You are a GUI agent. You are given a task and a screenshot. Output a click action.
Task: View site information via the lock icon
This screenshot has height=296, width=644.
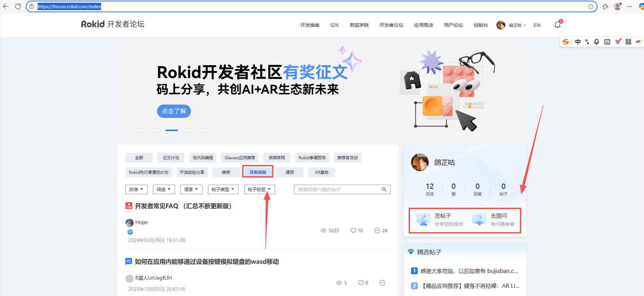[x=32, y=6]
